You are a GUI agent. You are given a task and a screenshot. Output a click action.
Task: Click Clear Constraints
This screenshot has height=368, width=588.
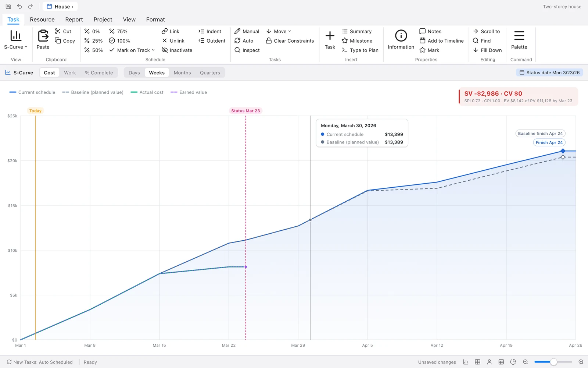point(290,41)
